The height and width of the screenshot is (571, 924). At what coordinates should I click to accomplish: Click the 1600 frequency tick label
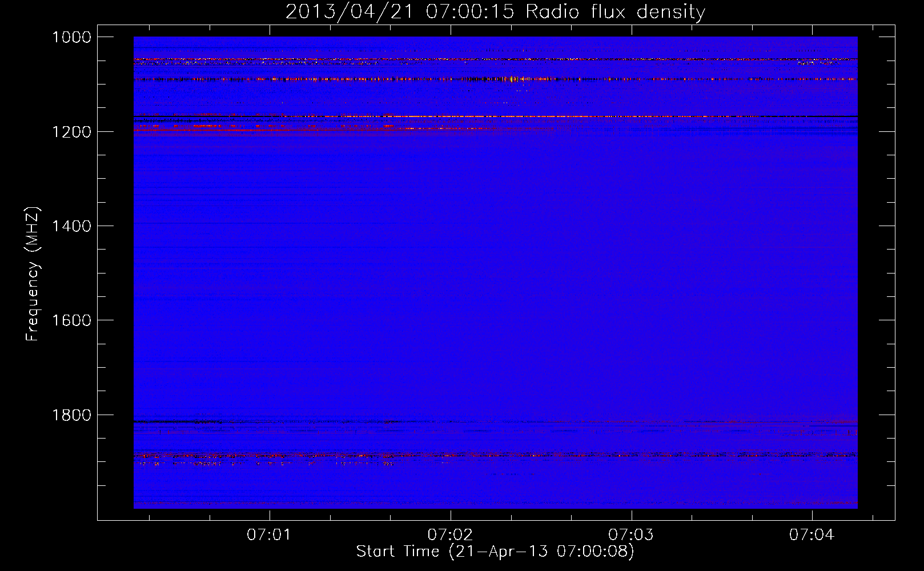pos(71,320)
